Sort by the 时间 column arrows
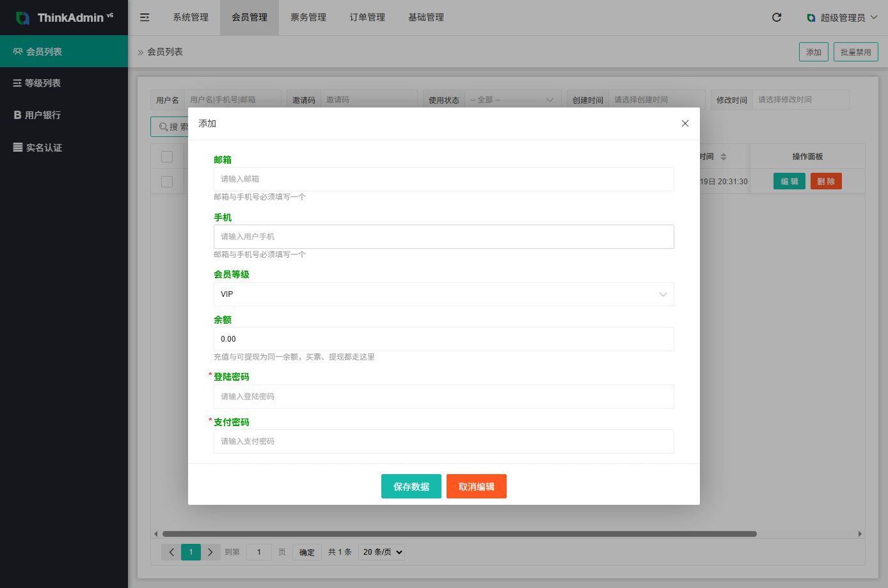Viewport: 888px width, 588px height. point(724,157)
